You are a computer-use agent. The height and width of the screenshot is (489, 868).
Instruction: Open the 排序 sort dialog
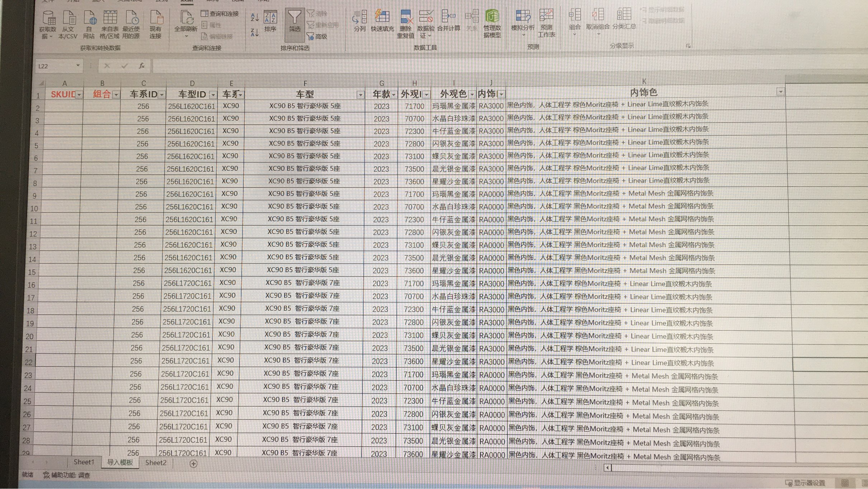pyautogui.click(x=270, y=22)
